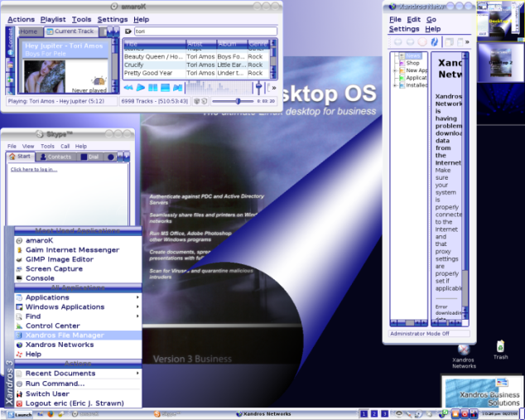Click the amaroK previous track button
Image resolution: width=525 pixels, height=420 pixels.
pos(128,88)
